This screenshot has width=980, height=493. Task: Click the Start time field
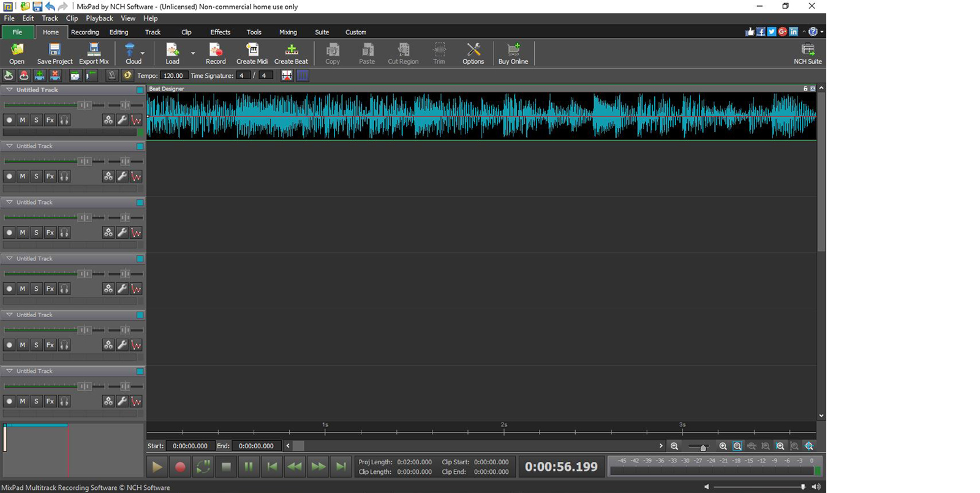tap(190, 446)
